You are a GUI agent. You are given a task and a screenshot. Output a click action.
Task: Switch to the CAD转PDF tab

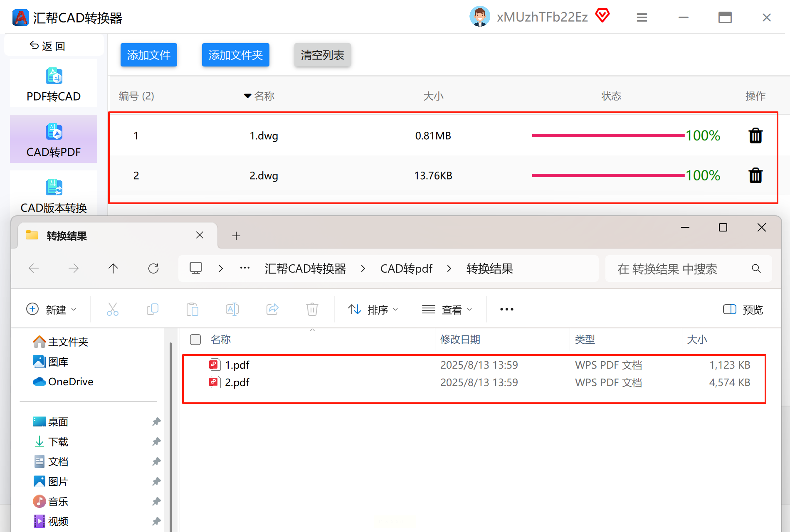tap(54, 140)
